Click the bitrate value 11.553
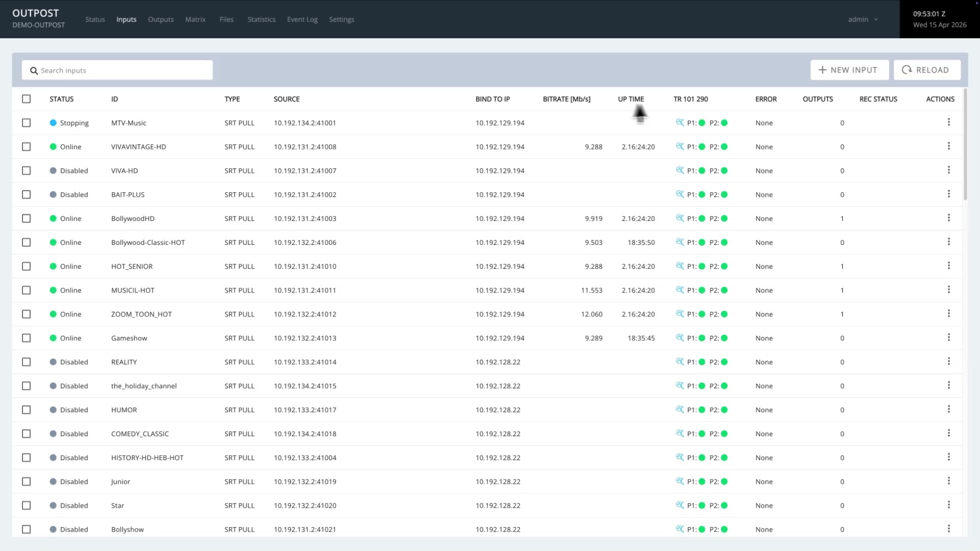980x551 pixels. 592,290
